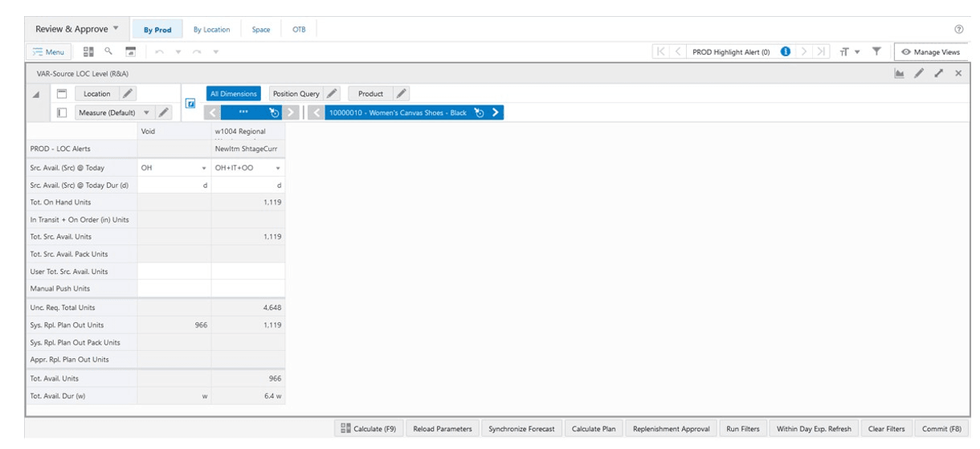
Task: Click the filter funnel icon
Action: tap(876, 52)
